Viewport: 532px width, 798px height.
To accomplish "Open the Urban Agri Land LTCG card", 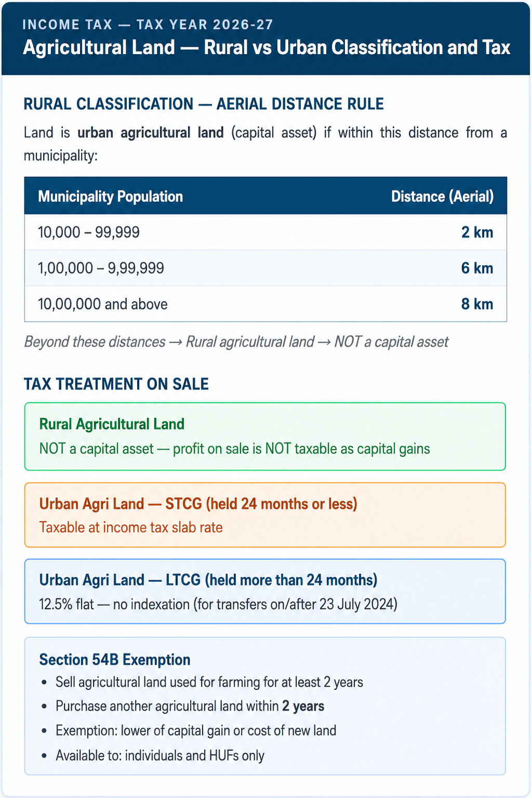I will pyautogui.click(x=265, y=592).
